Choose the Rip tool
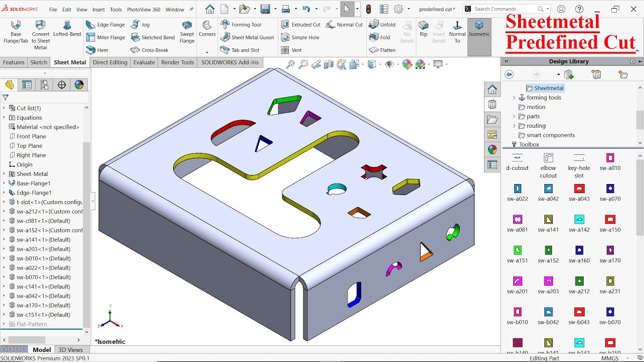This screenshot has height=362, width=644. click(x=424, y=29)
